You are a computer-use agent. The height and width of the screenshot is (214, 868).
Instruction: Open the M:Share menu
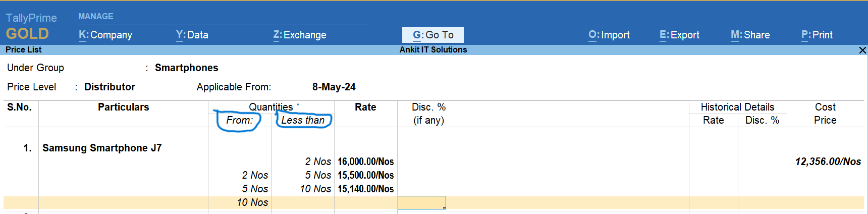750,35
